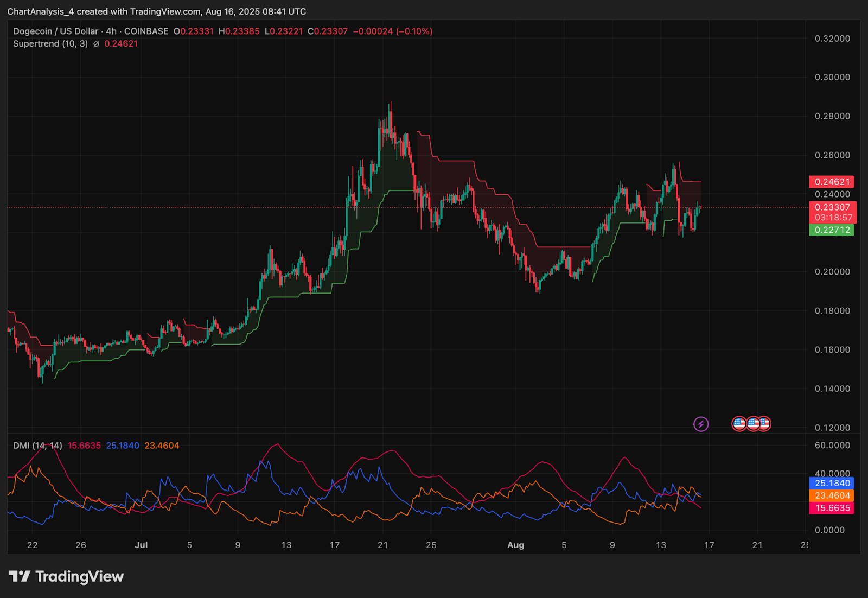Hide the green 0.22712 Supertrend support label

coord(832,231)
